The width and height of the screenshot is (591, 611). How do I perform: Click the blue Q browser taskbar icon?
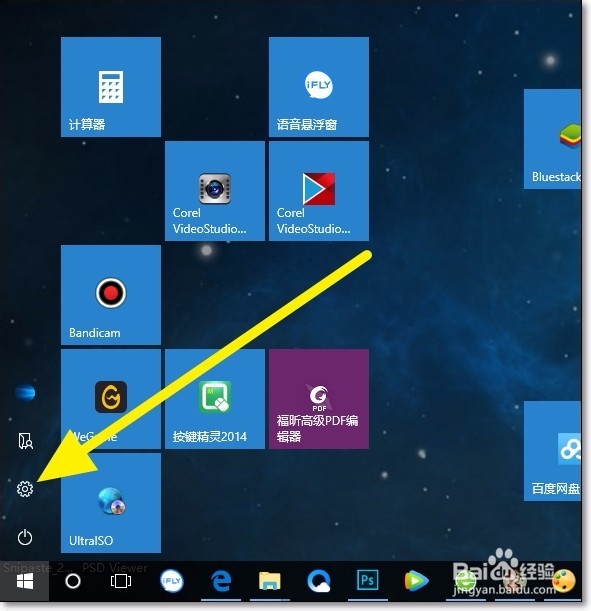coord(319,581)
